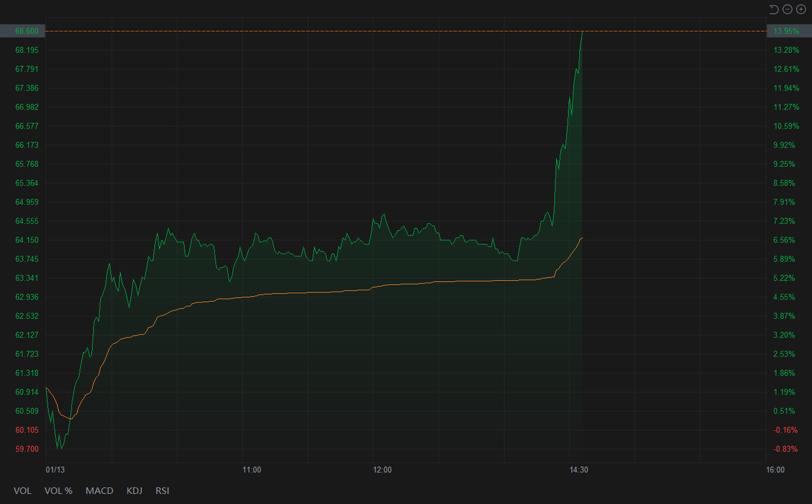
Task: Zoom in the chart with the plus icon
Action: [801, 9]
